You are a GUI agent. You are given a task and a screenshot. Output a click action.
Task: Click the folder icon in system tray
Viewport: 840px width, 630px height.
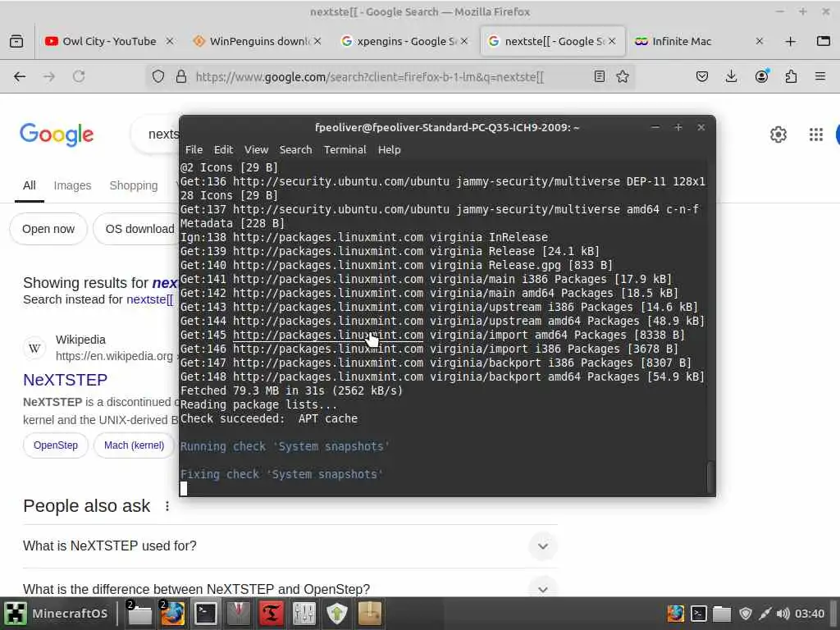pyautogui.click(x=722, y=614)
